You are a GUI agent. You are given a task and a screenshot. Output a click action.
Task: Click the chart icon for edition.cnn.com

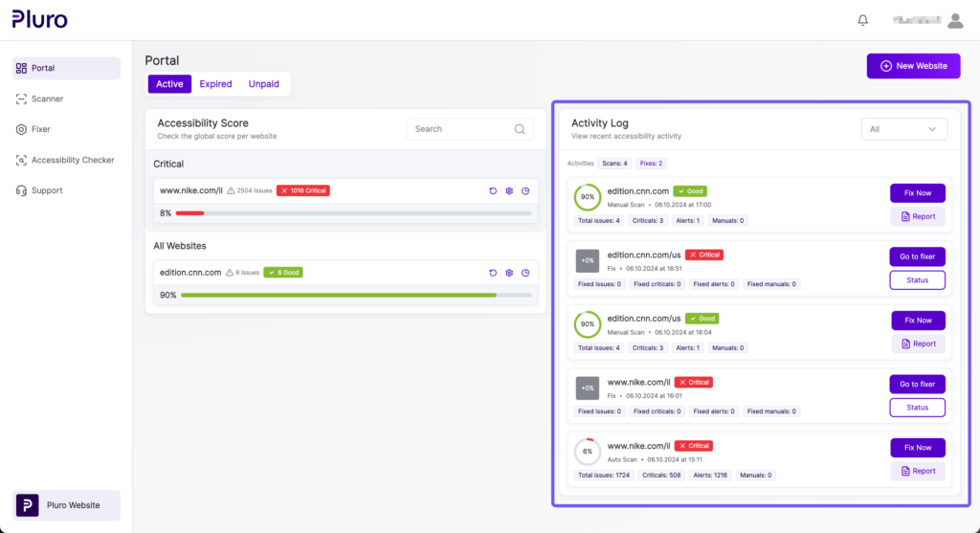click(525, 273)
